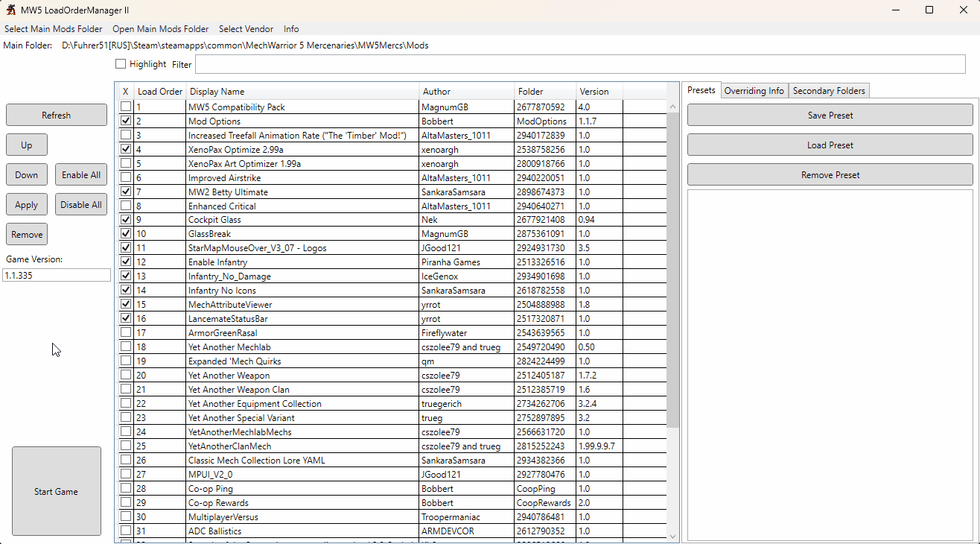980x544 pixels.
Task: Apply the load order changes
Action: tap(27, 204)
